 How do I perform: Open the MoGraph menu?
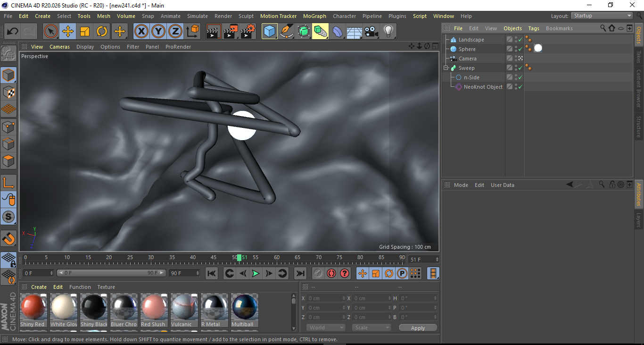(x=314, y=16)
